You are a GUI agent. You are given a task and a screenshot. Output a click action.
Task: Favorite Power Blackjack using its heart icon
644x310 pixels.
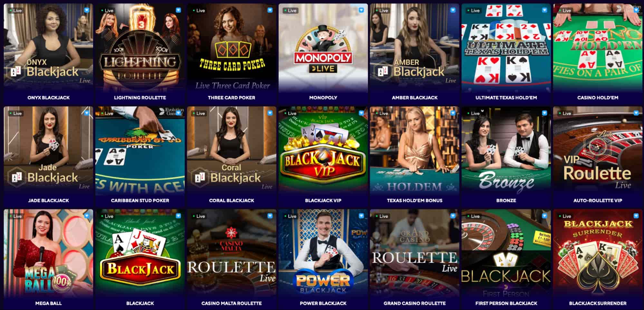point(361,216)
